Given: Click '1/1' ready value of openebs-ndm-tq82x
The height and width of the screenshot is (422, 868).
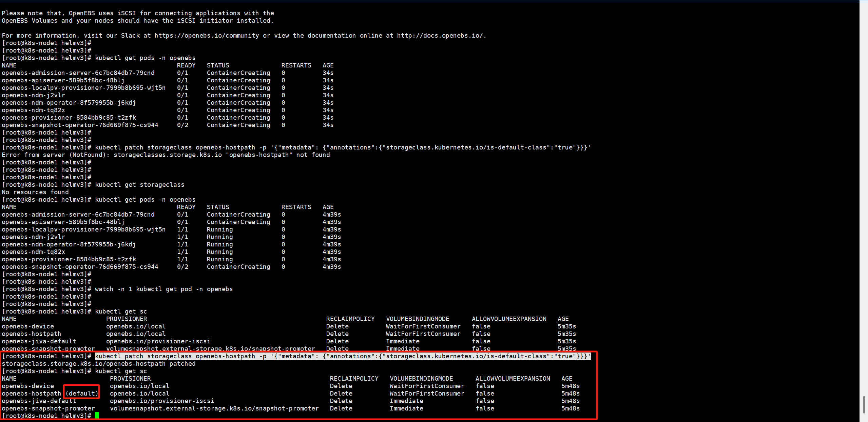Looking at the screenshot, I should (x=182, y=252).
